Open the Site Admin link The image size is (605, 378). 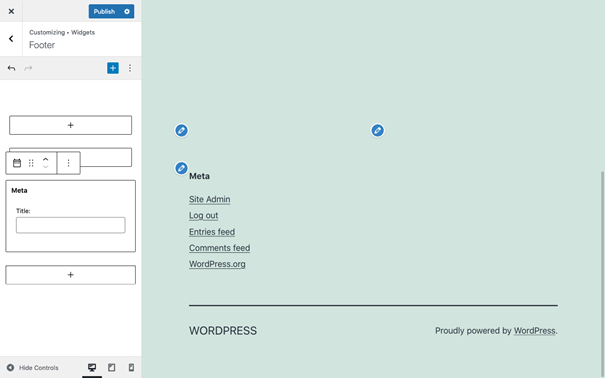[x=210, y=199]
